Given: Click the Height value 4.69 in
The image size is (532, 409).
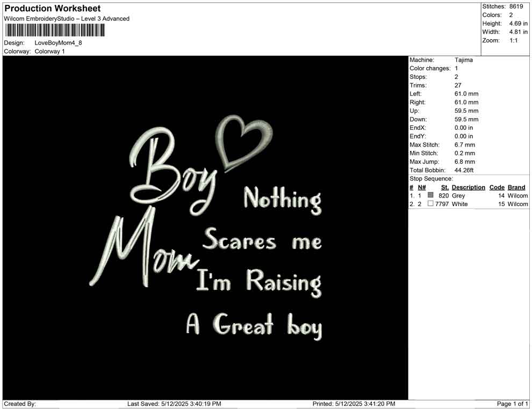Looking at the screenshot, I should click(x=518, y=24).
